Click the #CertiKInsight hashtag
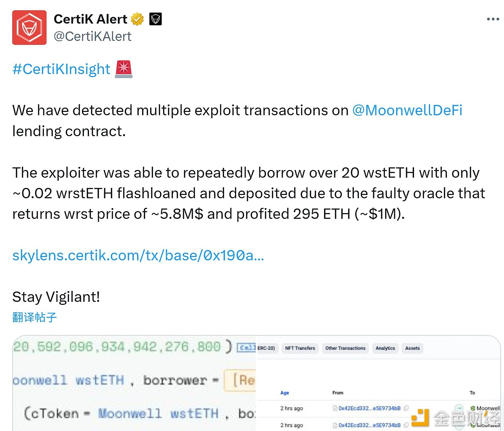The image size is (504, 431). coord(61,69)
